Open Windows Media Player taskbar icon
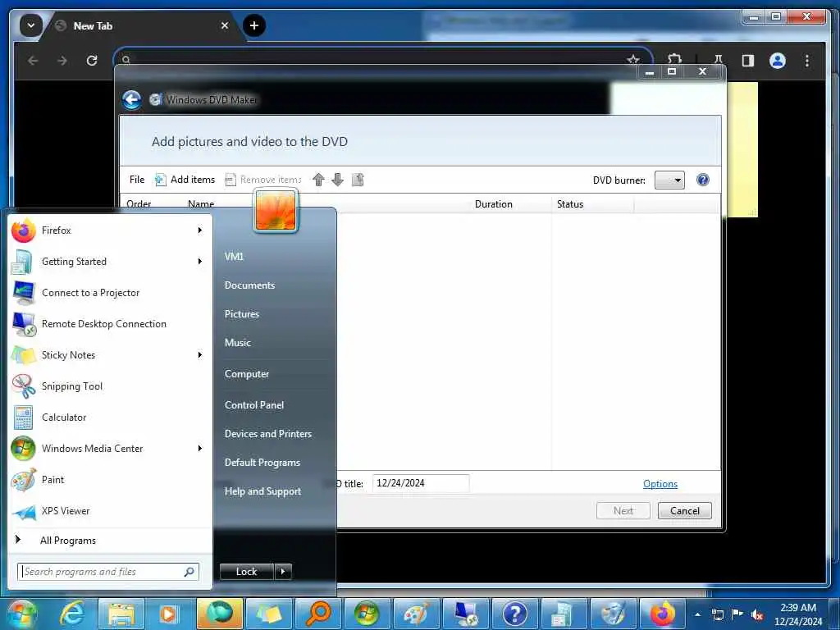The height and width of the screenshot is (630, 840). (x=169, y=614)
